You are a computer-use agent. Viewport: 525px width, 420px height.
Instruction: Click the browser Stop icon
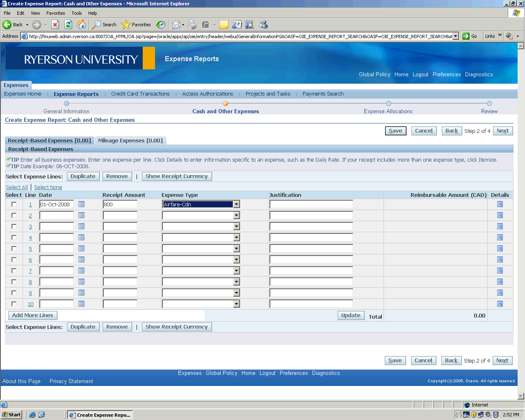pos(55,25)
